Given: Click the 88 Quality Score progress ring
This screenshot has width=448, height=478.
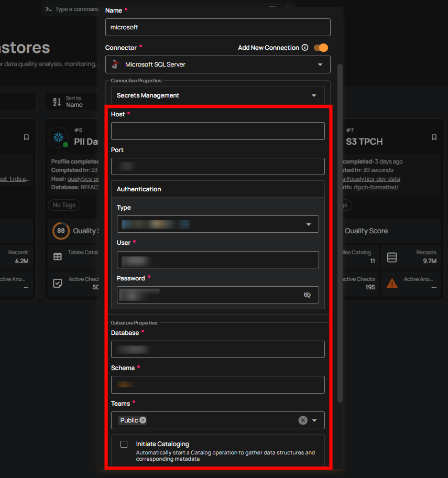Looking at the screenshot, I should pos(61,231).
